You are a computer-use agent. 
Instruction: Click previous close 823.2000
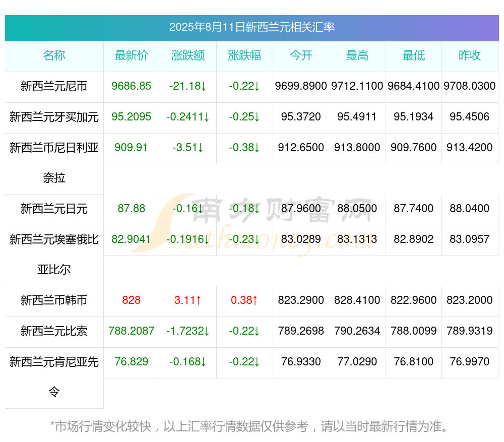[x=470, y=300]
